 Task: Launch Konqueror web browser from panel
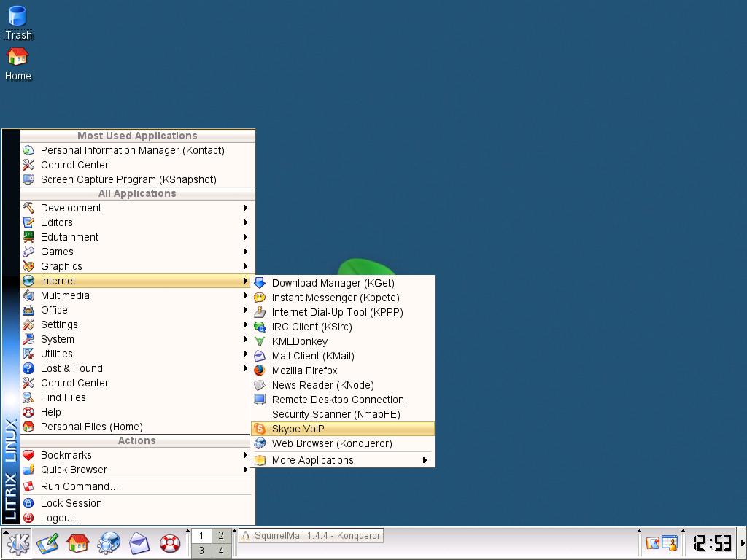coord(109,543)
